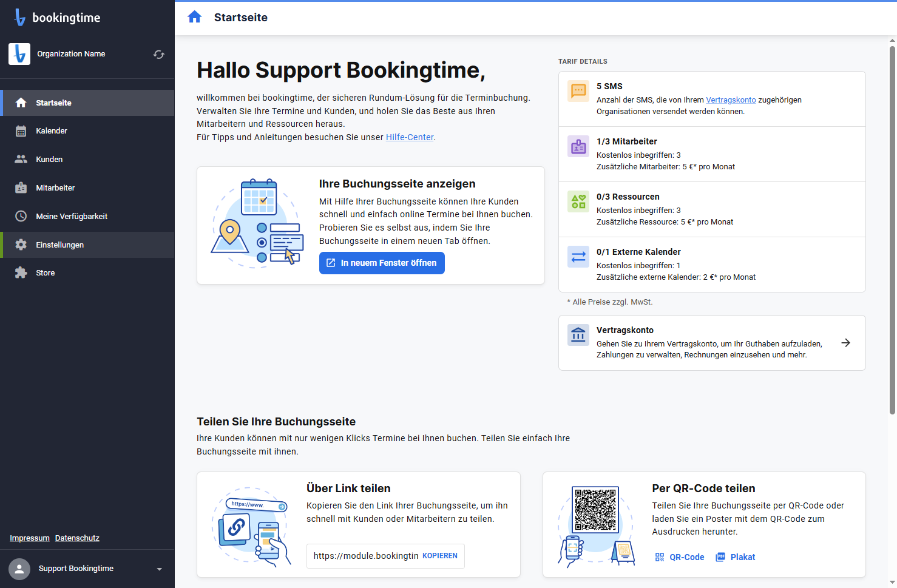
Task: Click the Externe Kalender sync arrows icon
Action: tap(578, 257)
